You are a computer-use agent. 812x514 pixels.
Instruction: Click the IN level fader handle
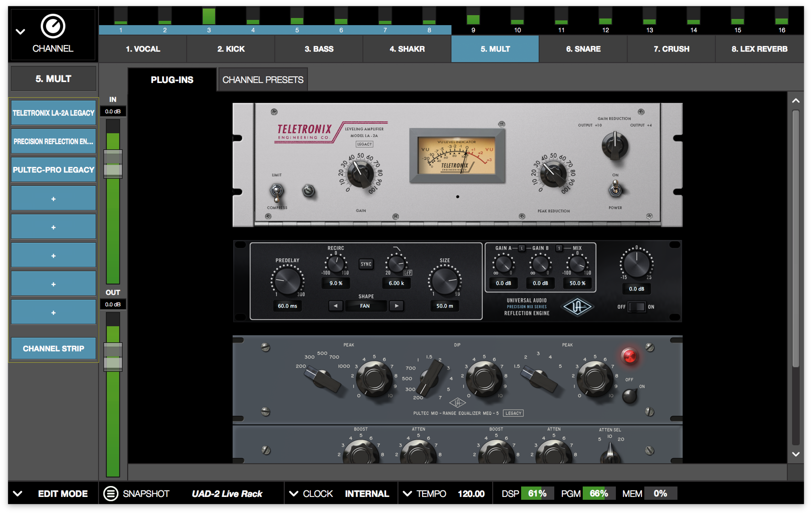tap(113, 164)
